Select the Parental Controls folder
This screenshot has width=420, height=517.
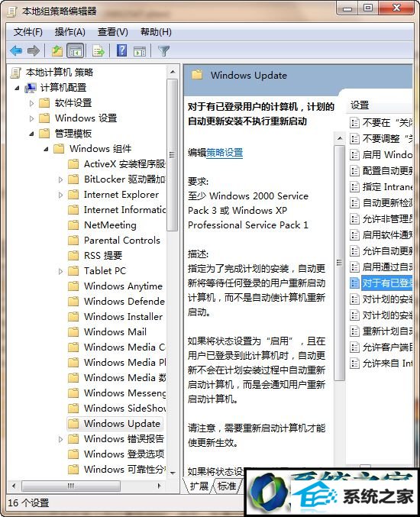pos(122,240)
